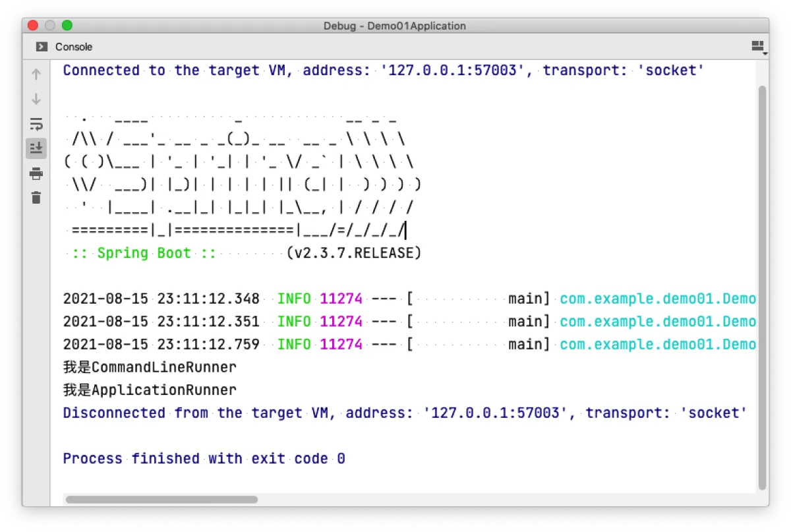The height and width of the screenshot is (532, 791).
Task: Click the horizontal scrollbar thumb at bottom
Action: point(161,500)
